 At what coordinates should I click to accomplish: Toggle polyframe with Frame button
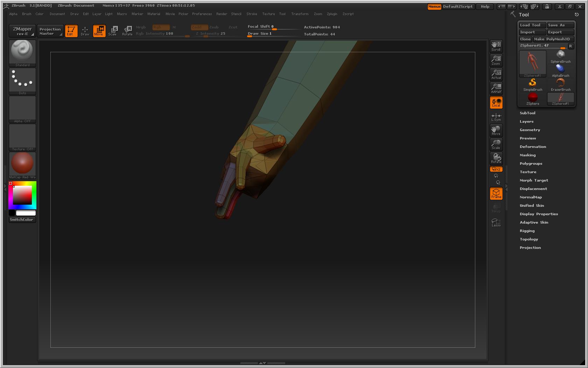pos(496,193)
